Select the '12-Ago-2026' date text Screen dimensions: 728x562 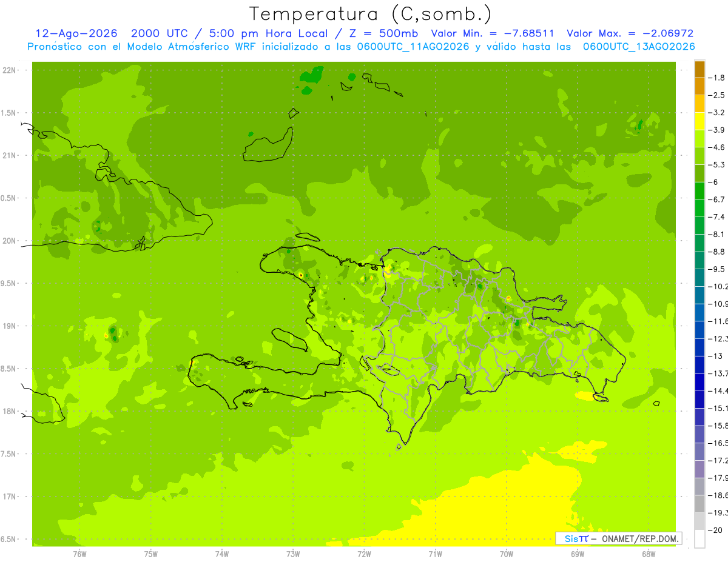[x=76, y=33]
